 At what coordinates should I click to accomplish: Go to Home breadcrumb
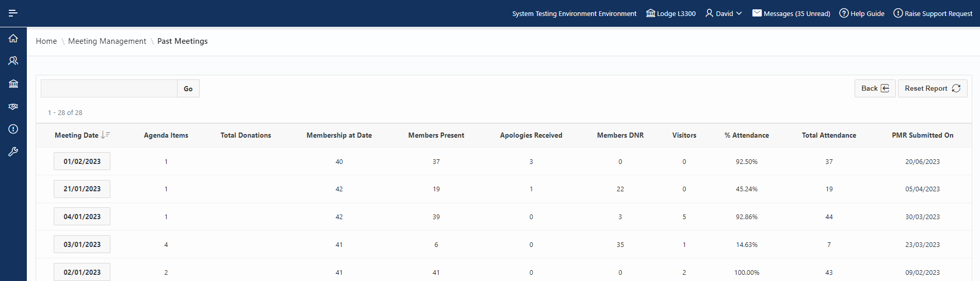(x=46, y=41)
